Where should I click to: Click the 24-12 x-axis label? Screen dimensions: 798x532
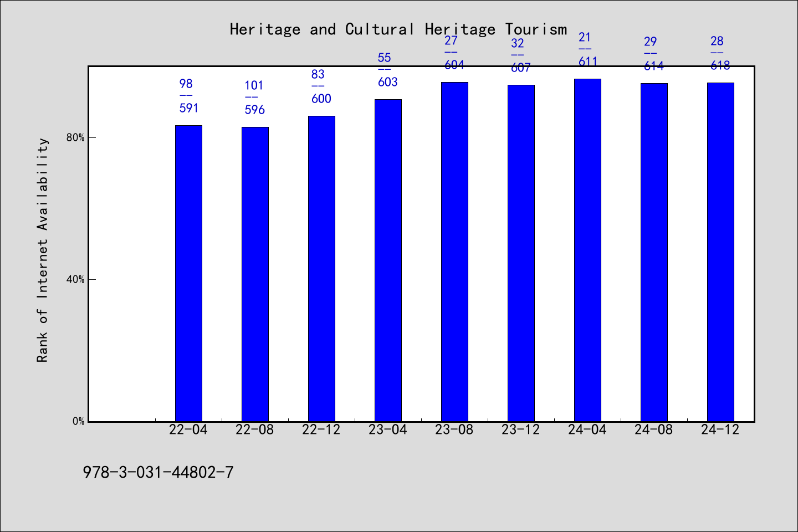(x=720, y=429)
